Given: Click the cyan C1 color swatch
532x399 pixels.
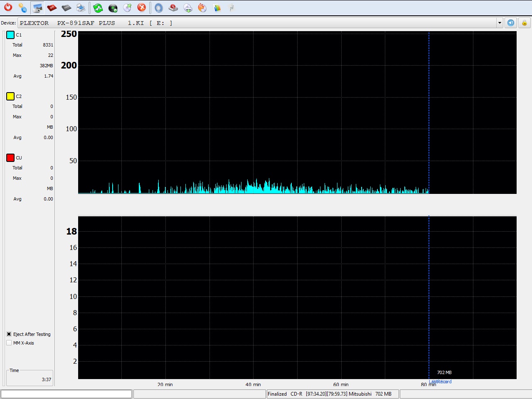Looking at the screenshot, I should coord(10,35).
